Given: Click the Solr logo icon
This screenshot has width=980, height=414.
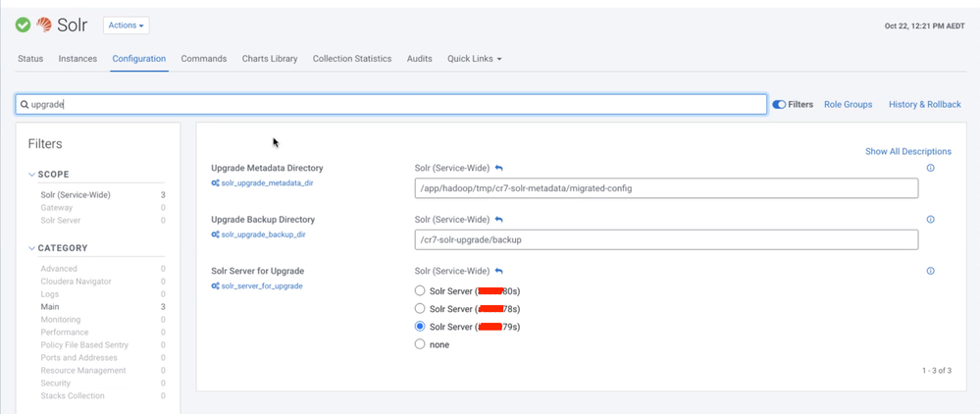Looking at the screenshot, I should click(x=44, y=25).
